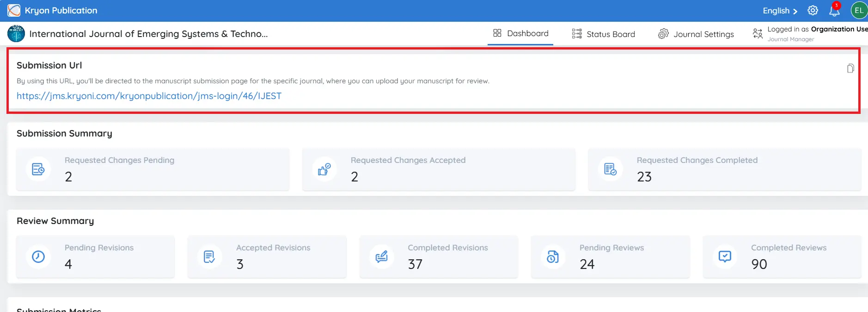Open the notifications bell with 3 alerts

click(835, 10)
